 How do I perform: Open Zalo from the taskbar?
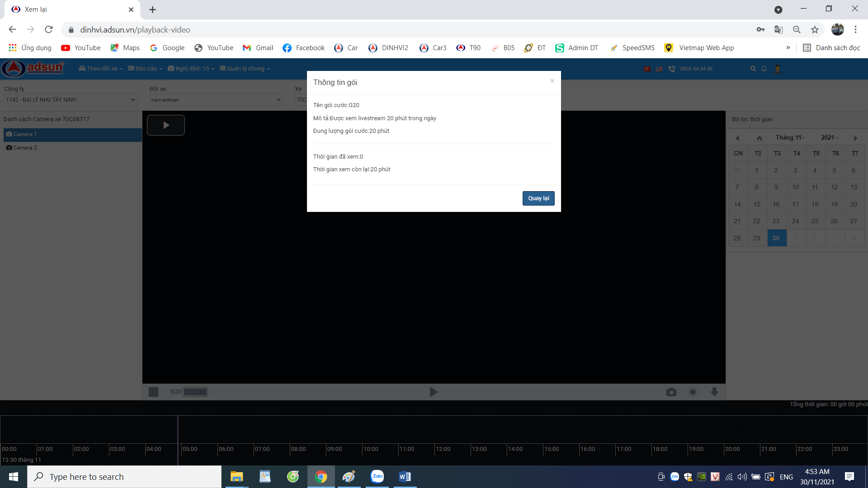point(377,477)
